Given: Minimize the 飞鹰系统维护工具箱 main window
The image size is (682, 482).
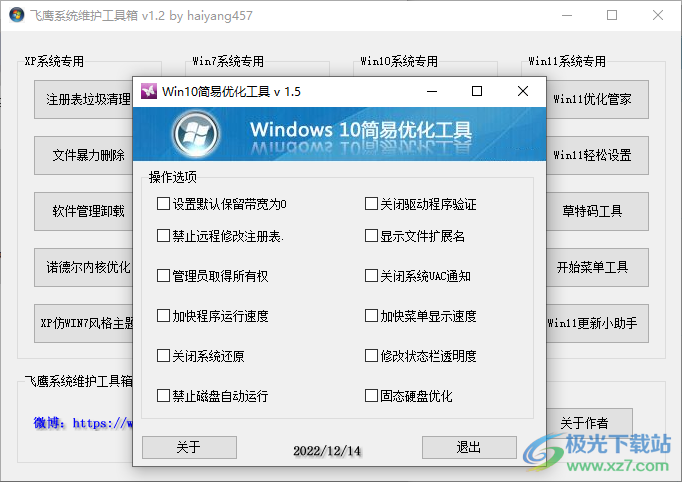Looking at the screenshot, I should click(x=567, y=15).
